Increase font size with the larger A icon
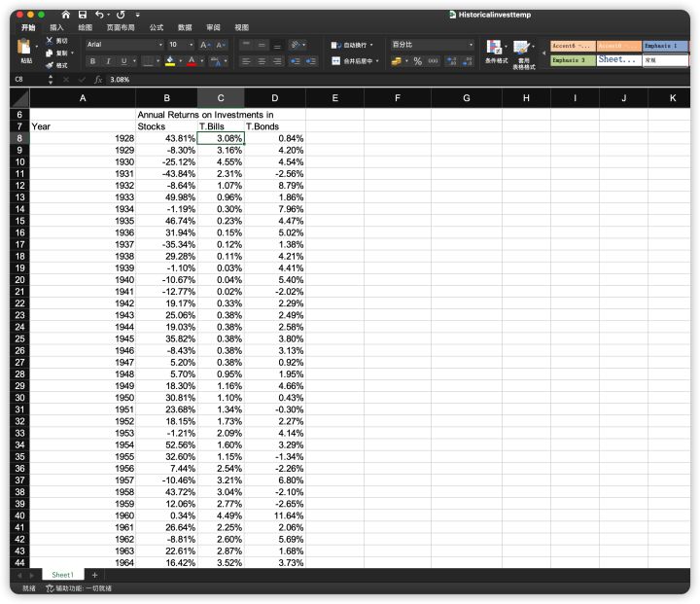 204,45
